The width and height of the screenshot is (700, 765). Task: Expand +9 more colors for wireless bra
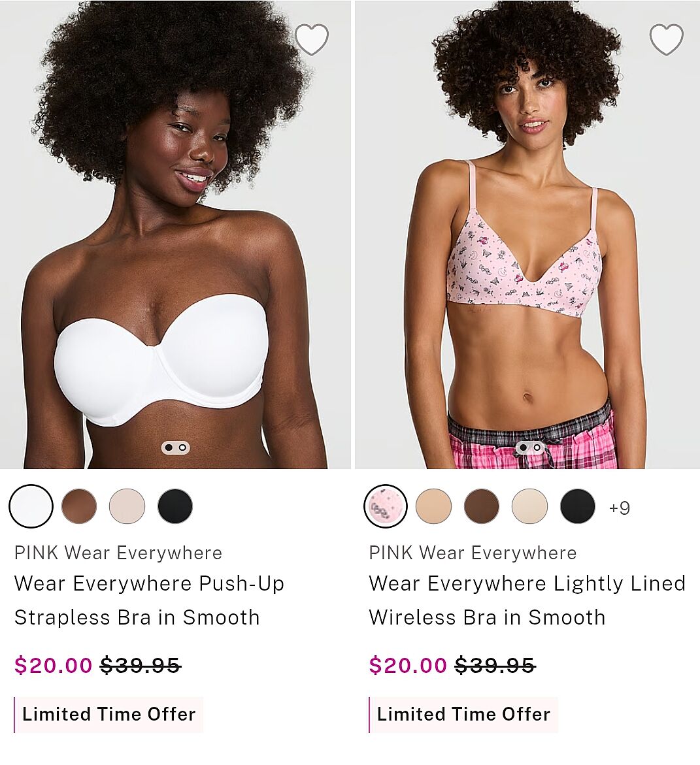click(620, 508)
